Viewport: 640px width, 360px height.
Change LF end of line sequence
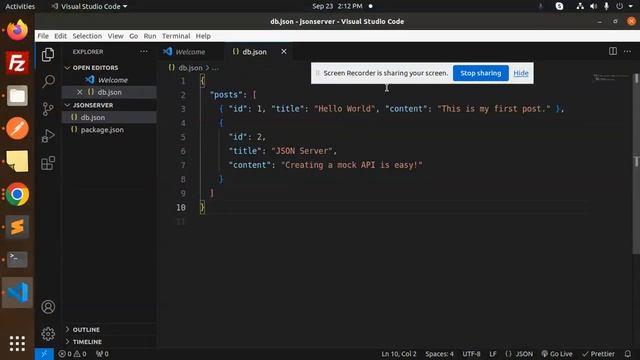[x=493, y=354]
